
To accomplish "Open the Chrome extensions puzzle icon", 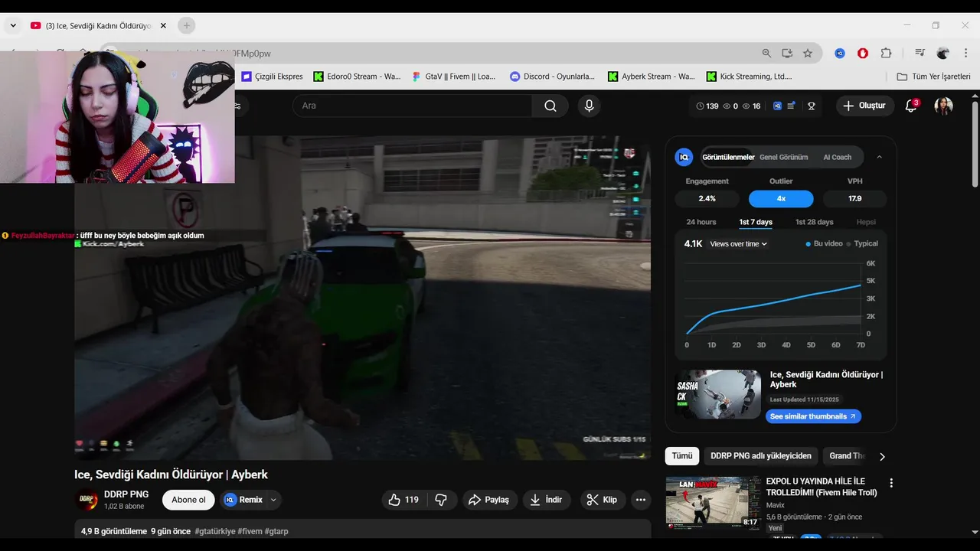I will coord(886,53).
